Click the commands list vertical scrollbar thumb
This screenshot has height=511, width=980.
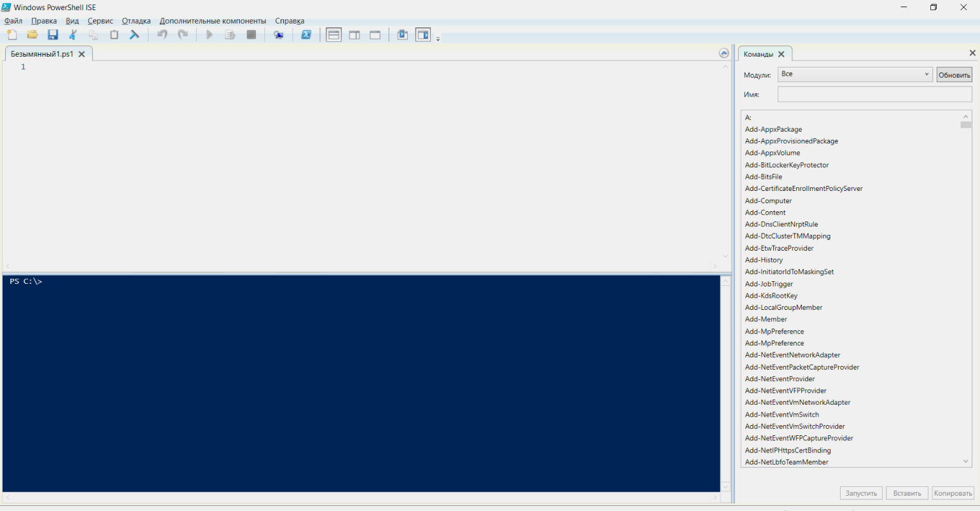tap(965, 125)
